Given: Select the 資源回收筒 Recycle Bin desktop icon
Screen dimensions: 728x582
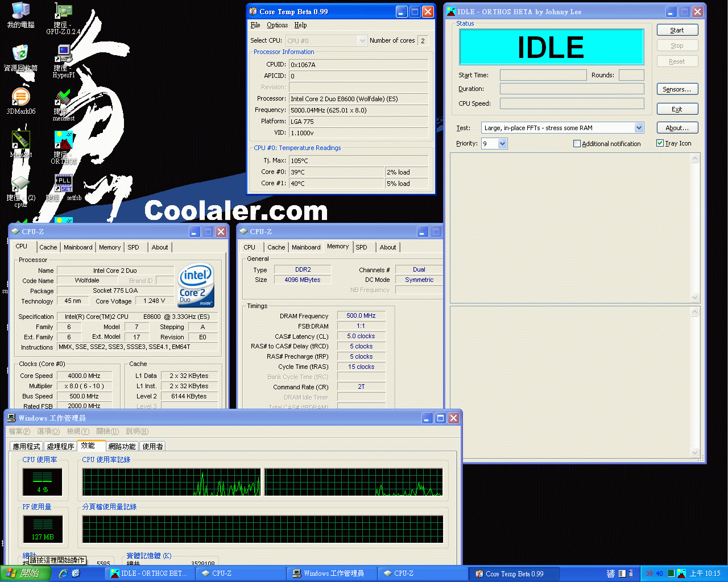Looking at the screenshot, I should (20, 58).
